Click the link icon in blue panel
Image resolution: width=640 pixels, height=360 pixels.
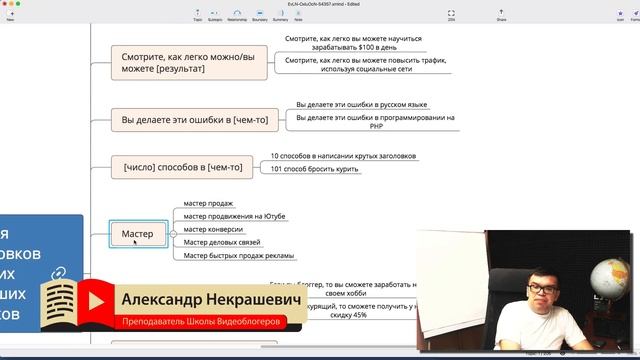coord(59,273)
